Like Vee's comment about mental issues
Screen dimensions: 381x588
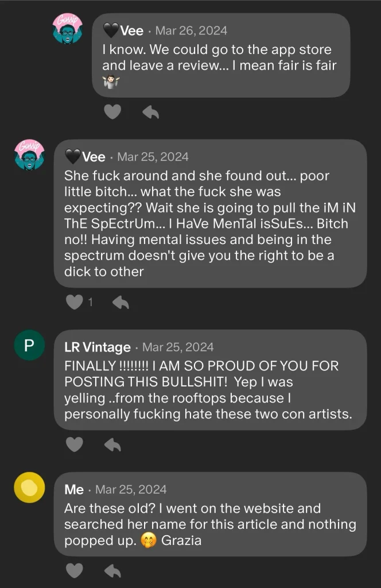click(x=75, y=302)
